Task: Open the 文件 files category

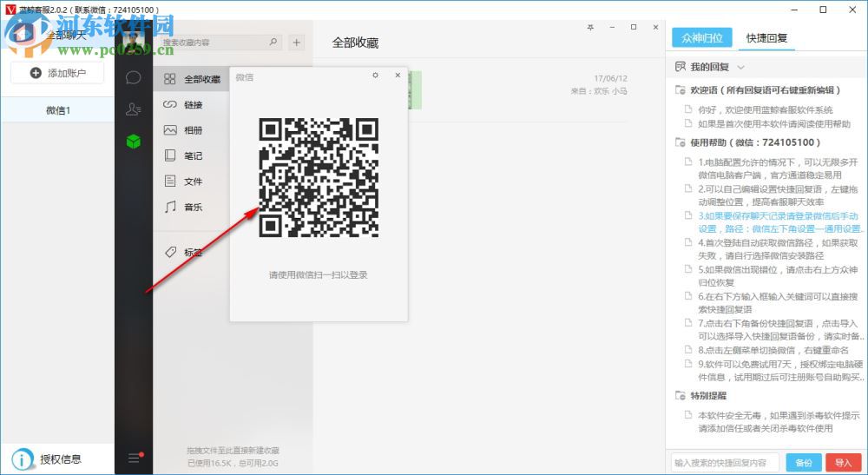Action: point(192,181)
